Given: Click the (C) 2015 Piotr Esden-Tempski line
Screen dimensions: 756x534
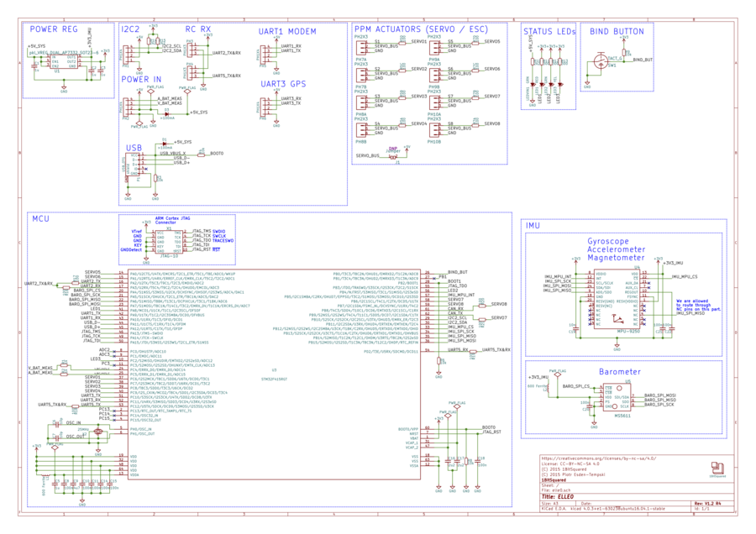Looking at the screenshot, I should pos(573,474).
